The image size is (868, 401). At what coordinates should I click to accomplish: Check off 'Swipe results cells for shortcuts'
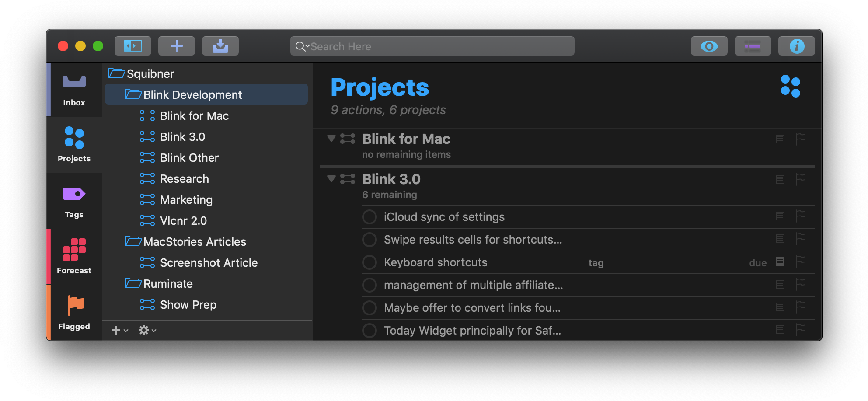click(370, 240)
